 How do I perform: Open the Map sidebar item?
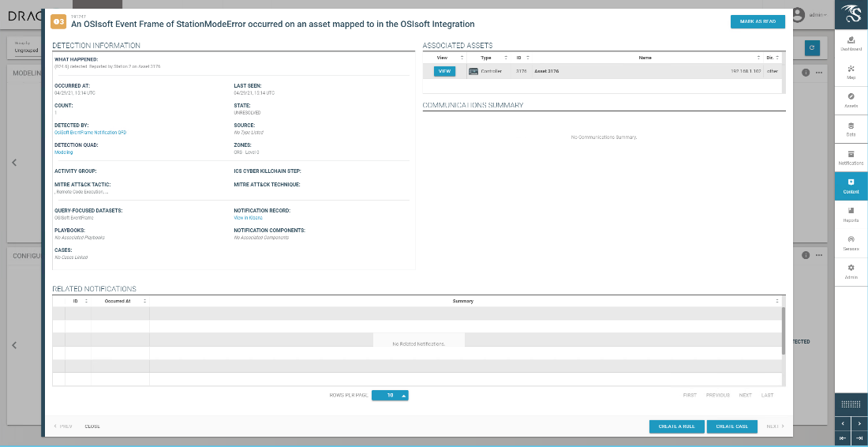point(851,71)
